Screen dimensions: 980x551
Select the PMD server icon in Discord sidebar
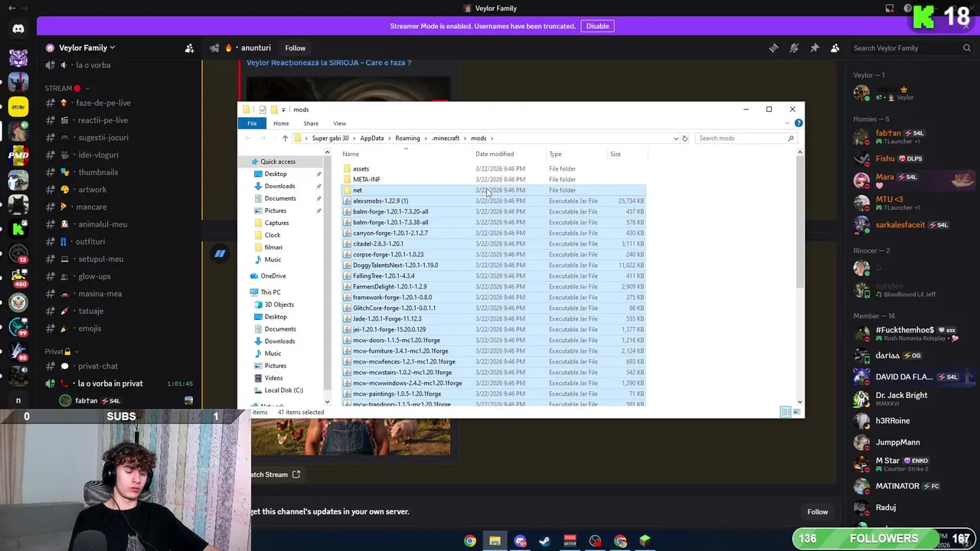(x=18, y=155)
